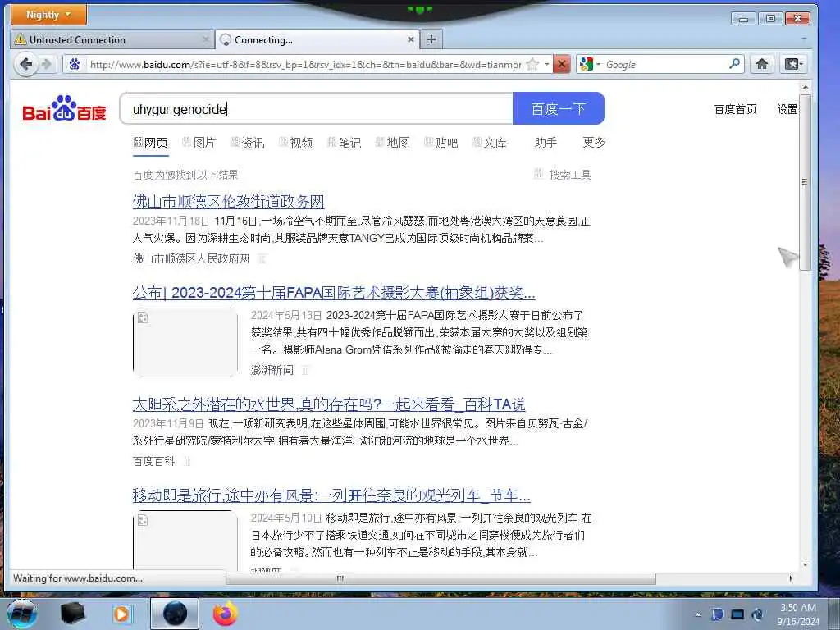Open a new tab with plus button

(x=431, y=39)
